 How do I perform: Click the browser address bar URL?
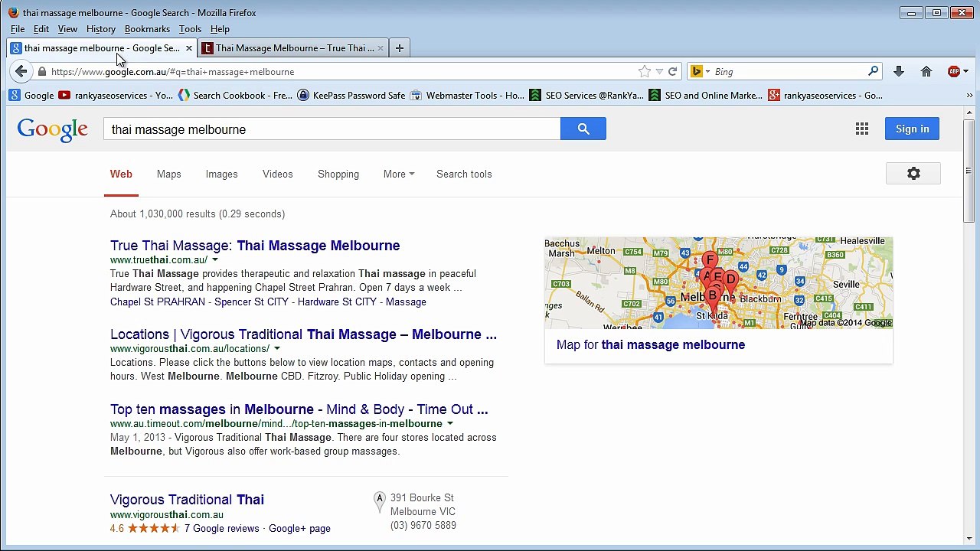coord(173,72)
